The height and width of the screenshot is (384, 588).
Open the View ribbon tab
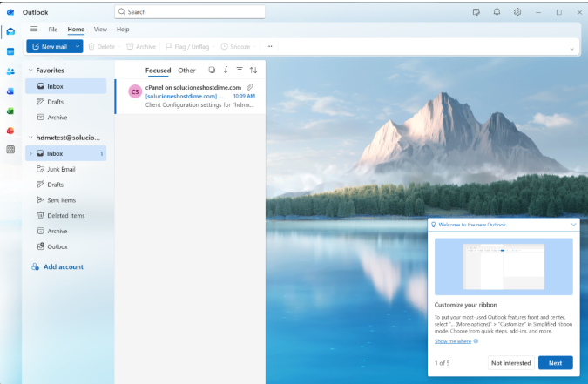[100, 29]
